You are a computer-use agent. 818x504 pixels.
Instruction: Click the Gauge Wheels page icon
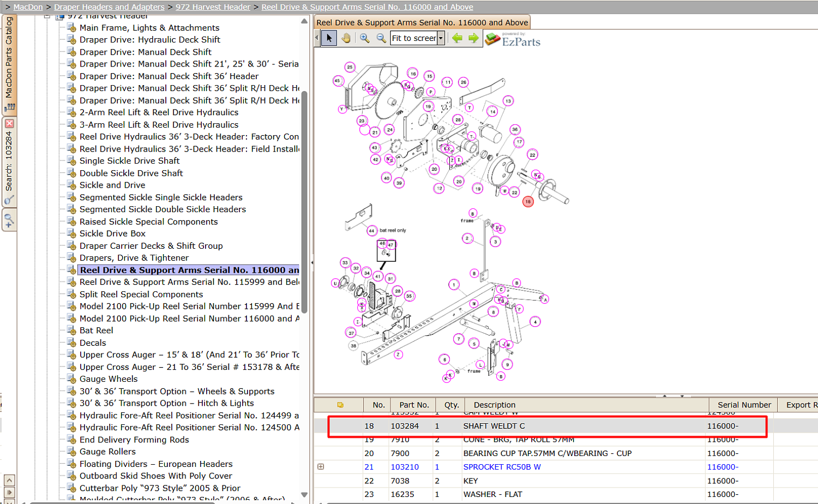pyautogui.click(x=71, y=379)
